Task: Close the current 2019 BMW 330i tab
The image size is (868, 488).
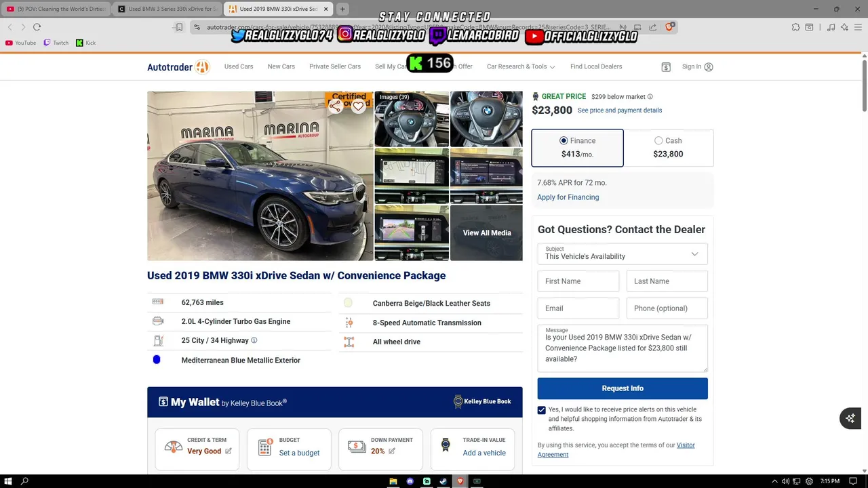Action: click(x=325, y=9)
